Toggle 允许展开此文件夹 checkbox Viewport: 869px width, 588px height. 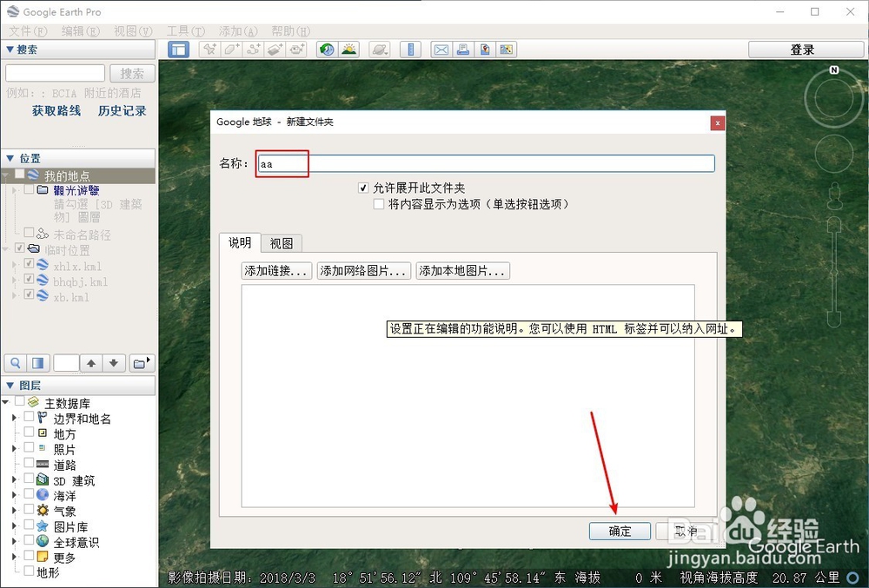(363, 188)
